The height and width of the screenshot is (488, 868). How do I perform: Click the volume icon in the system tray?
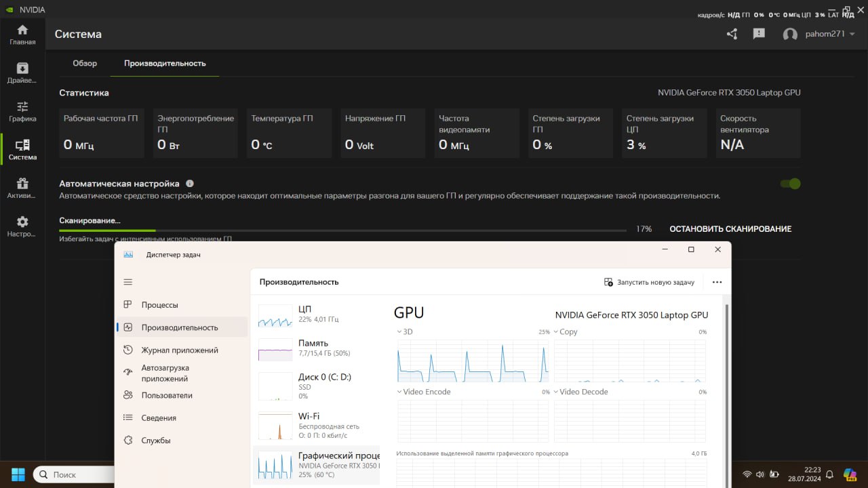click(x=760, y=474)
